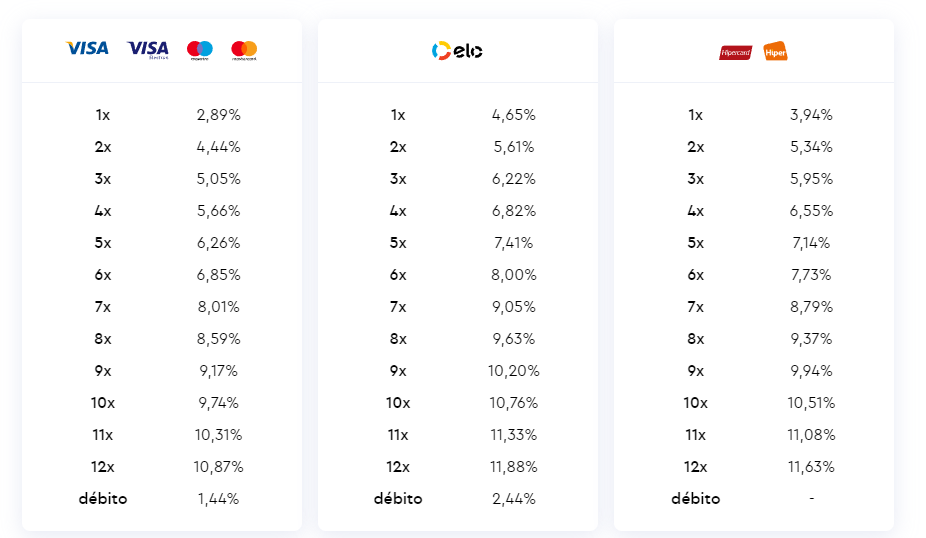Select the 12x label in Elo column
The height and width of the screenshot is (538, 926).
coord(398,467)
